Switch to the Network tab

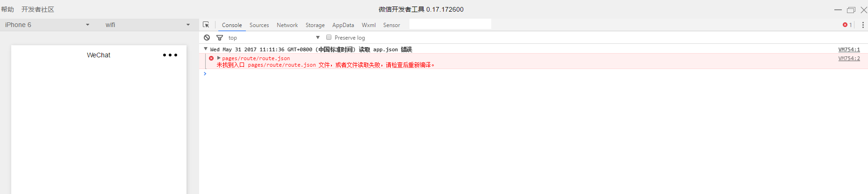pyautogui.click(x=287, y=25)
